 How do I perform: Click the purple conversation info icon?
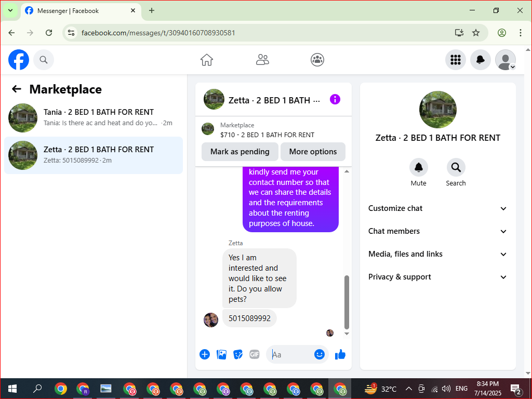click(335, 99)
